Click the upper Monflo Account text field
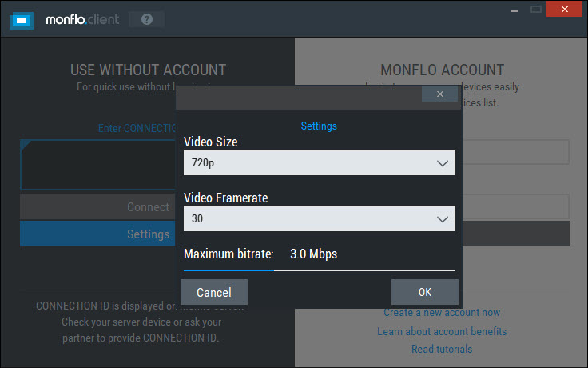The height and width of the screenshot is (368, 588). [x=514, y=152]
